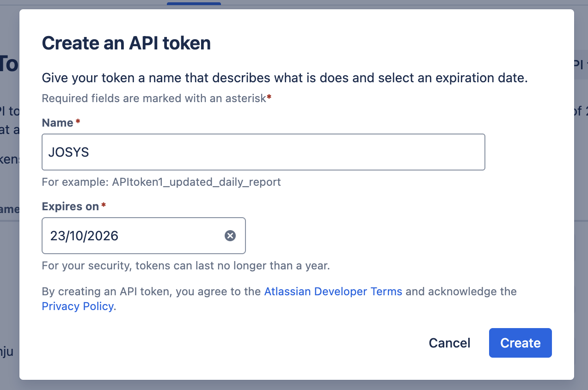
Task: Click the dimmed table header behind the dialog
Action: (9, 209)
